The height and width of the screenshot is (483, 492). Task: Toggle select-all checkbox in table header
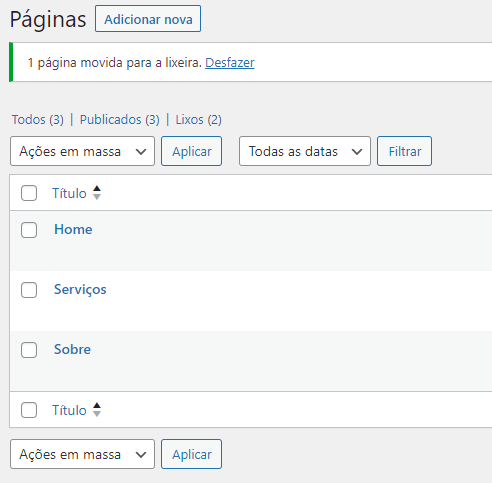click(29, 193)
